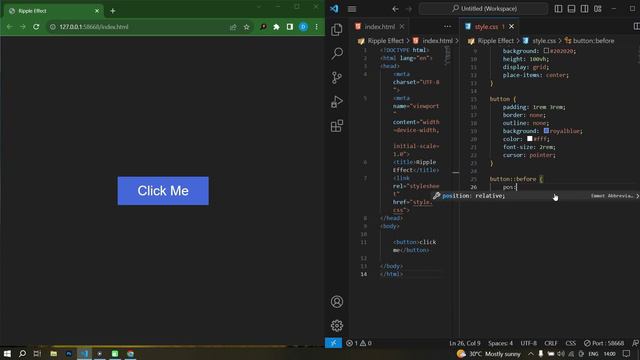Open Task View on the taskbar
640x360 pixels.
[x=38, y=353]
